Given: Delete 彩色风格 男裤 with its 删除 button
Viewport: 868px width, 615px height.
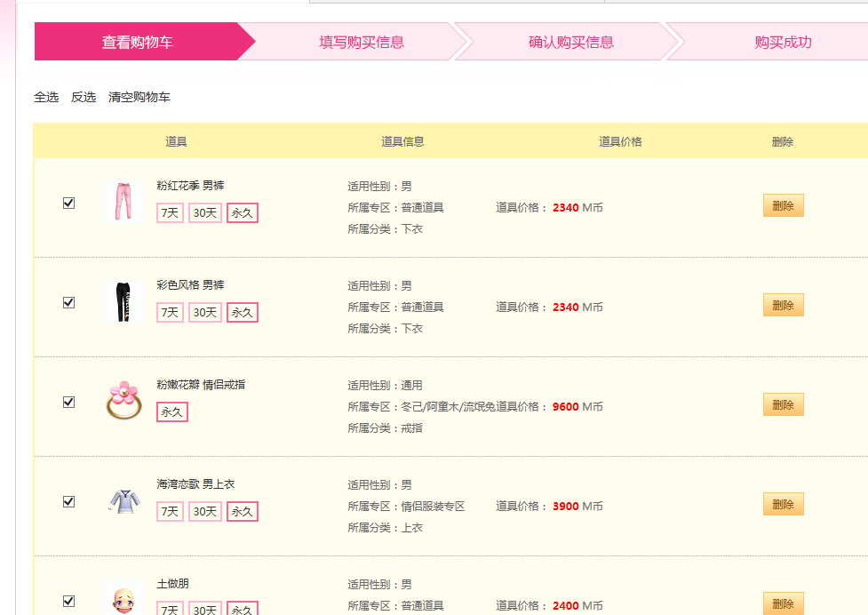Looking at the screenshot, I should pyautogui.click(x=784, y=305).
